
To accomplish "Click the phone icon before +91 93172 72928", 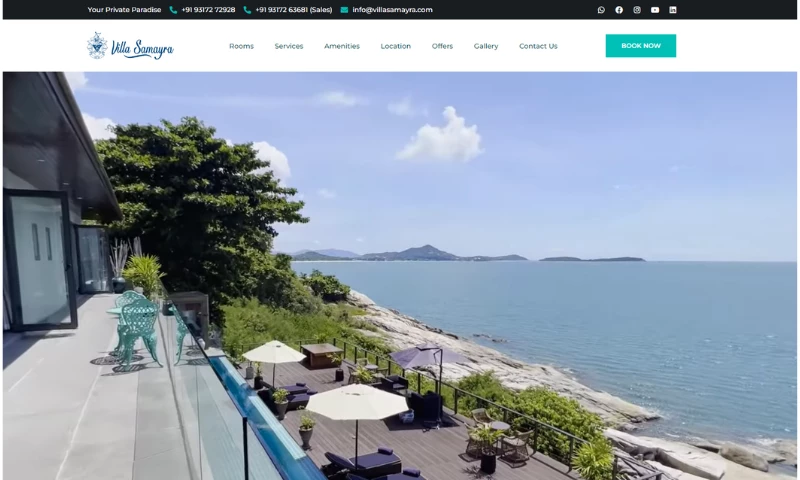I will click(x=173, y=10).
